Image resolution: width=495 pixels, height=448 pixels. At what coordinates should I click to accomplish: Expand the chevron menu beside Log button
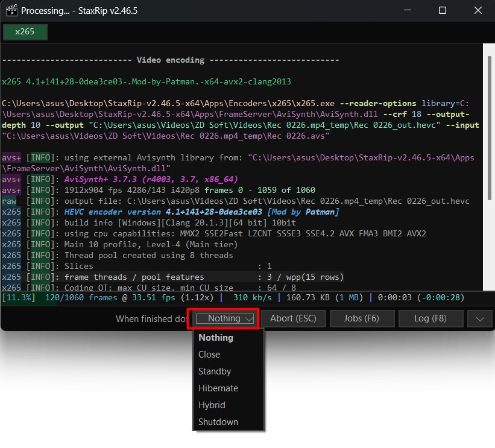(x=480, y=318)
